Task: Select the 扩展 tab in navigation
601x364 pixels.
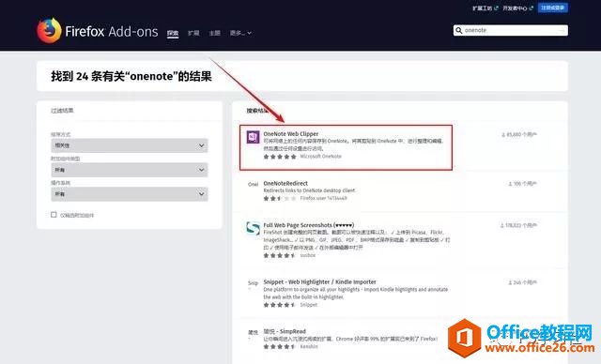Action: click(x=193, y=33)
